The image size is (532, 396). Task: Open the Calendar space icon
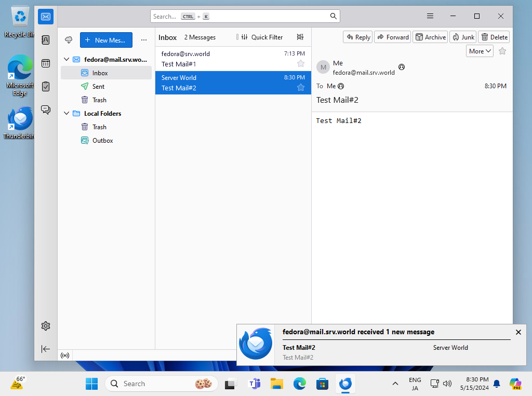click(46, 63)
